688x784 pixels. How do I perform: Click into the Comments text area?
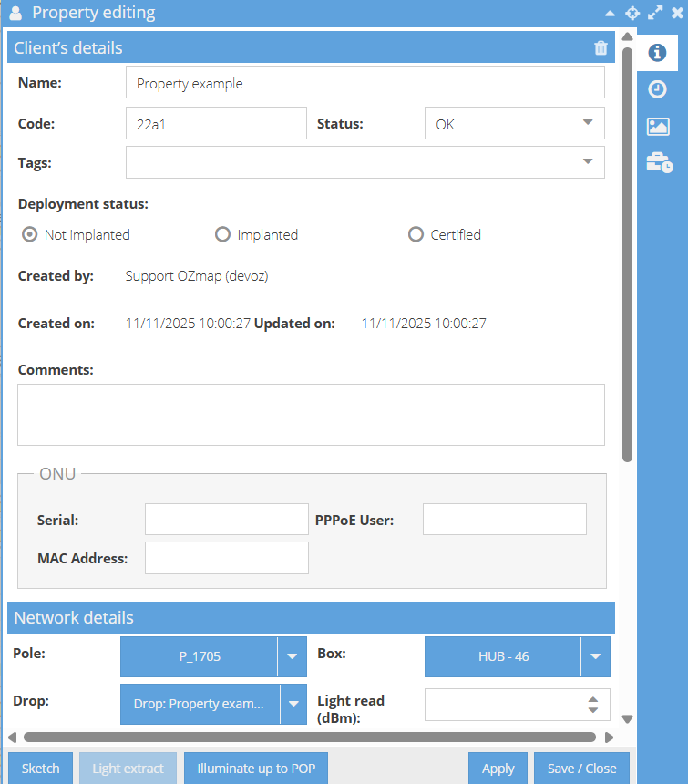click(312, 415)
